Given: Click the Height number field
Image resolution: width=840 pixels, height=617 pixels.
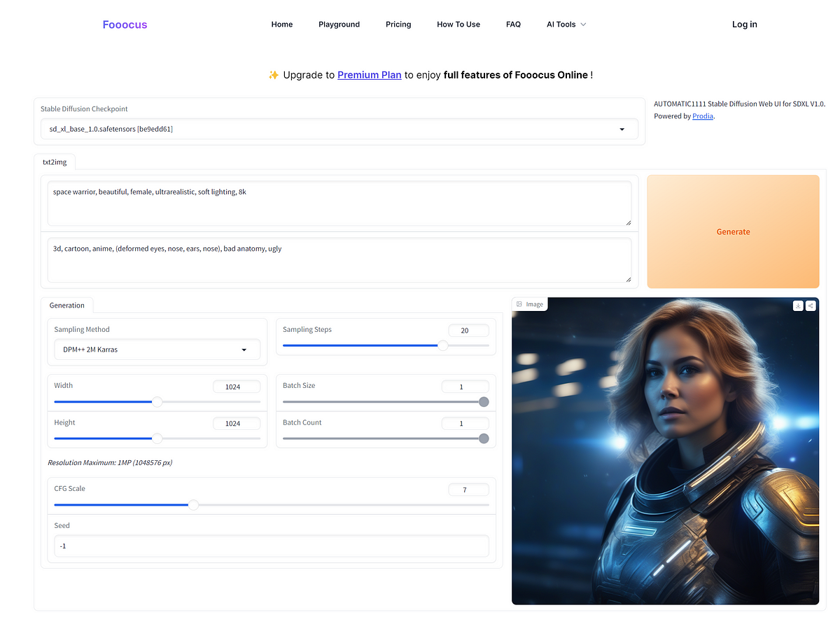Looking at the screenshot, I should tap(237, 424).
